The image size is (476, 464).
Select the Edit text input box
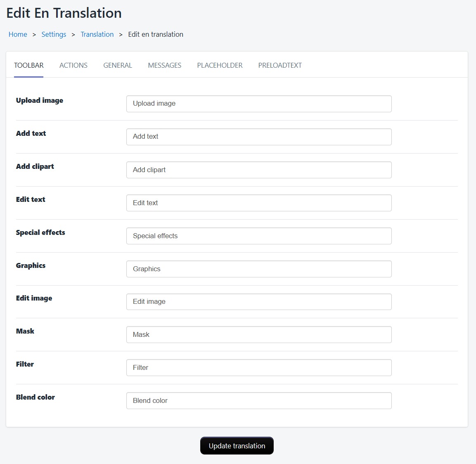point(258,203)
